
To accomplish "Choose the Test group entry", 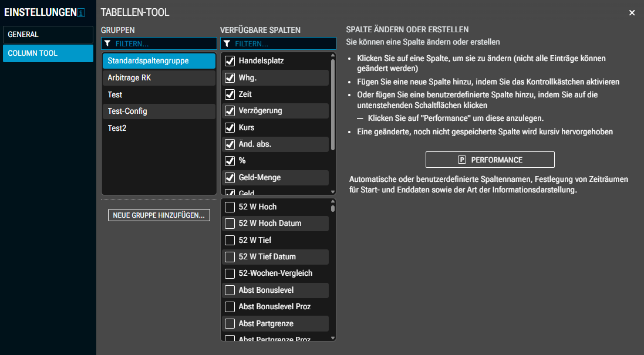I will [159, 94].
